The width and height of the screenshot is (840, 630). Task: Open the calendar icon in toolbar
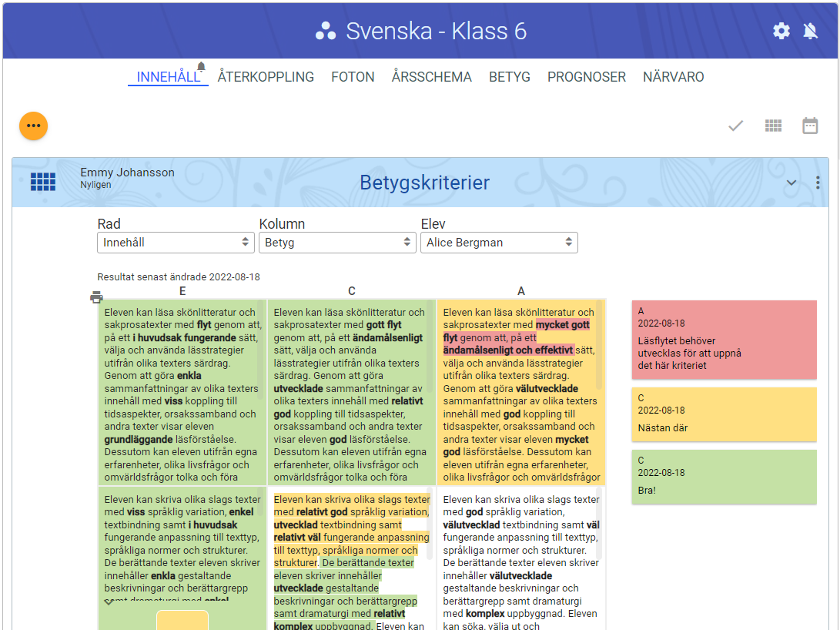pos(810,126)
